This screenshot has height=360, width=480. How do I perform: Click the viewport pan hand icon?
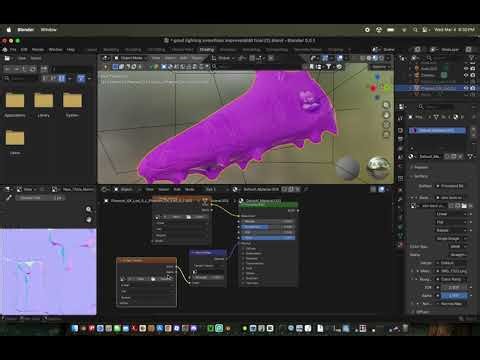tap(386, 115)
